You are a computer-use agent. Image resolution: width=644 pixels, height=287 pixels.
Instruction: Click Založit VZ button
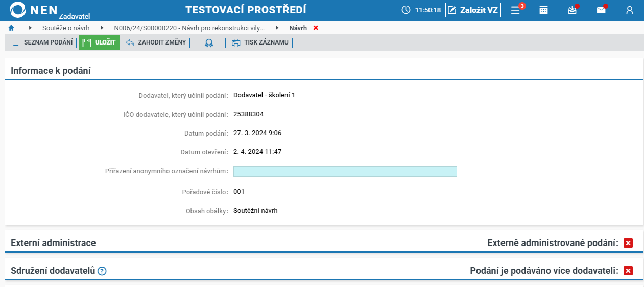472,10
